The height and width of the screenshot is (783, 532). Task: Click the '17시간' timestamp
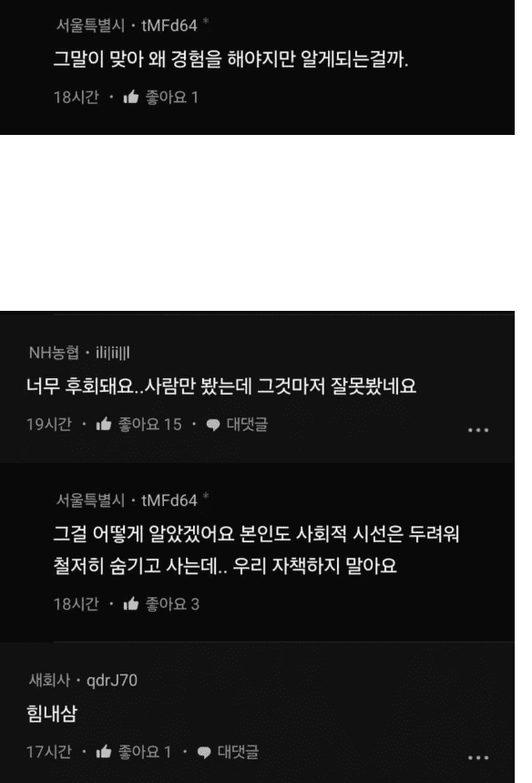point(49,751)
